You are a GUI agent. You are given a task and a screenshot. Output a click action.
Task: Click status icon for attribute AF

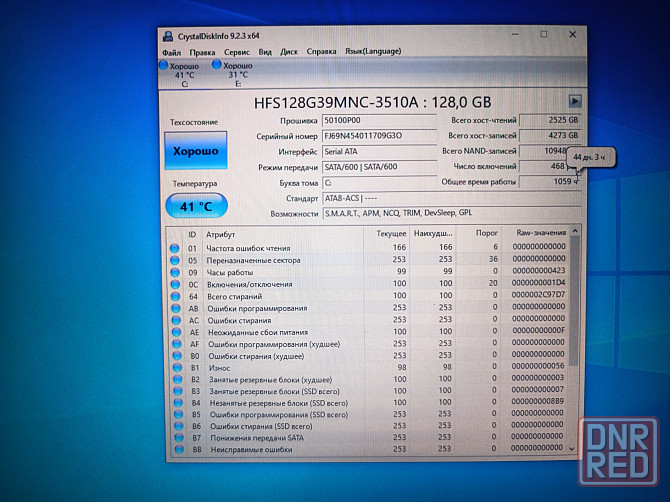coord(177,344)
